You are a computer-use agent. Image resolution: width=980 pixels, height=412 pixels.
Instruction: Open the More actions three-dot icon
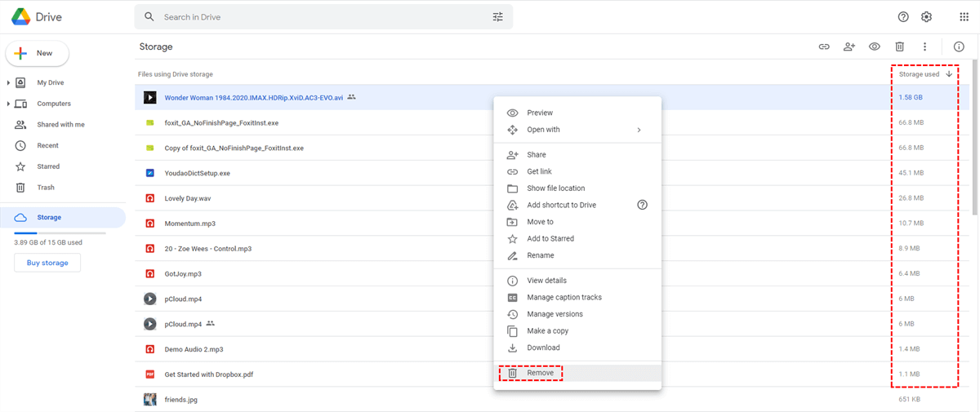pos(925,47)
